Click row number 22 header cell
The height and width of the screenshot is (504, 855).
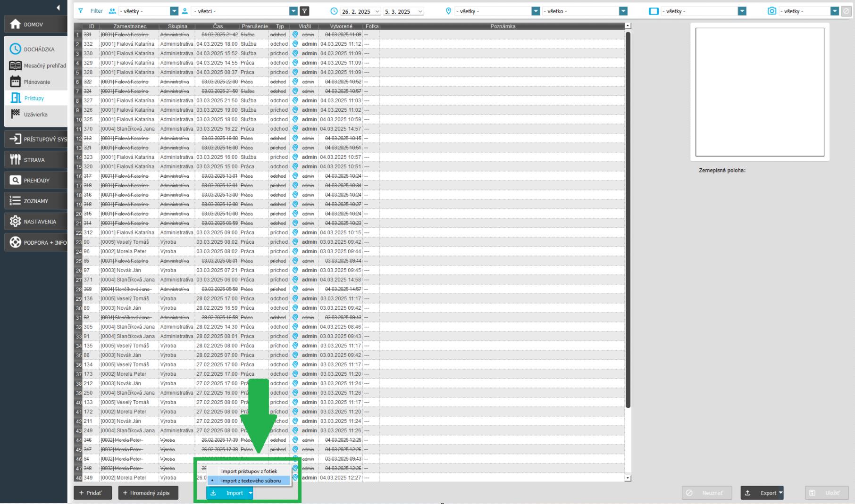click(x=78, y=232)
